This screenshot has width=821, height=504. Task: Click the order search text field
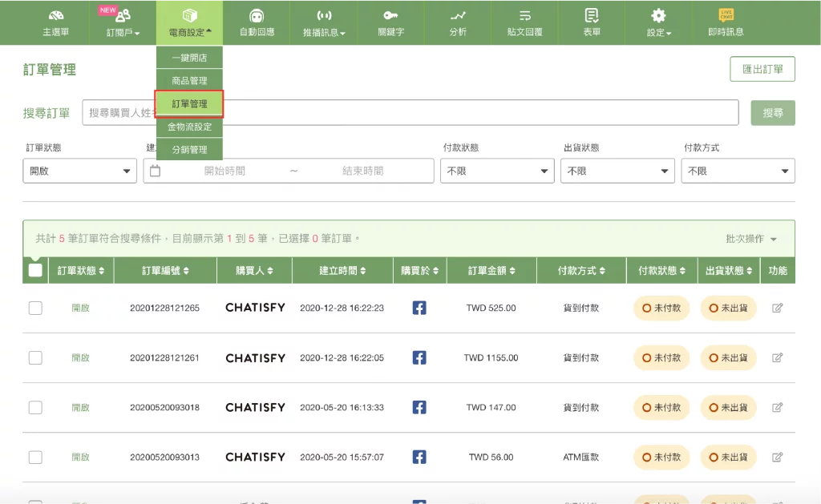click(410, 112)
